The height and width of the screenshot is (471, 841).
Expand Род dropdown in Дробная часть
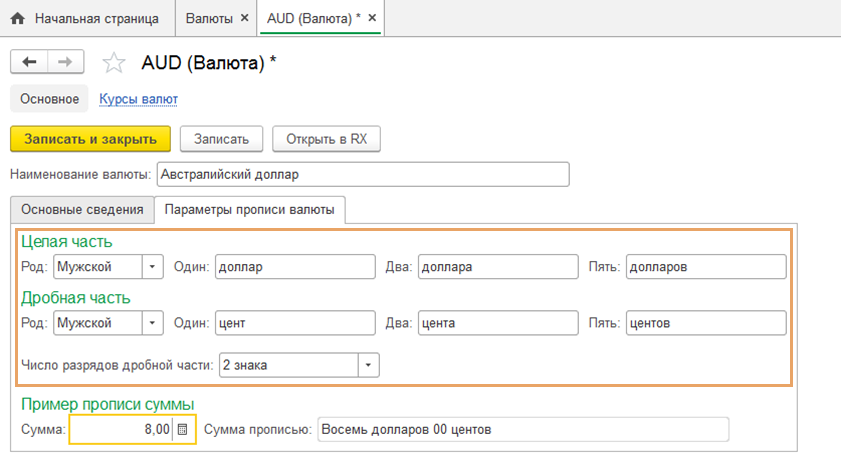(x=152, y=323)
